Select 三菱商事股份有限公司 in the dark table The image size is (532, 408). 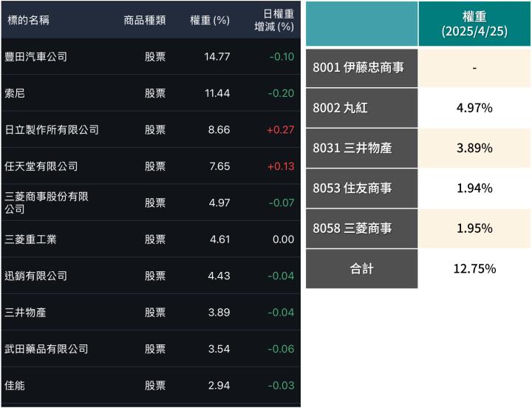click(x=47, y=203)
